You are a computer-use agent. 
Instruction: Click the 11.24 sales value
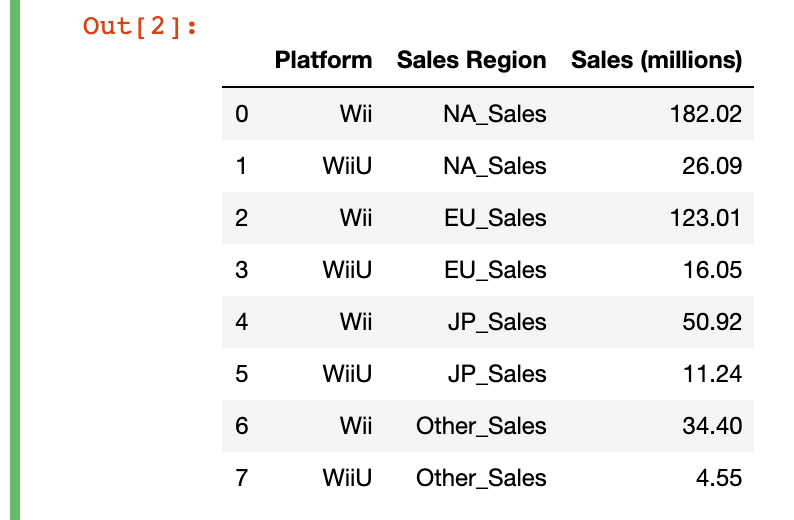(712, 374)
